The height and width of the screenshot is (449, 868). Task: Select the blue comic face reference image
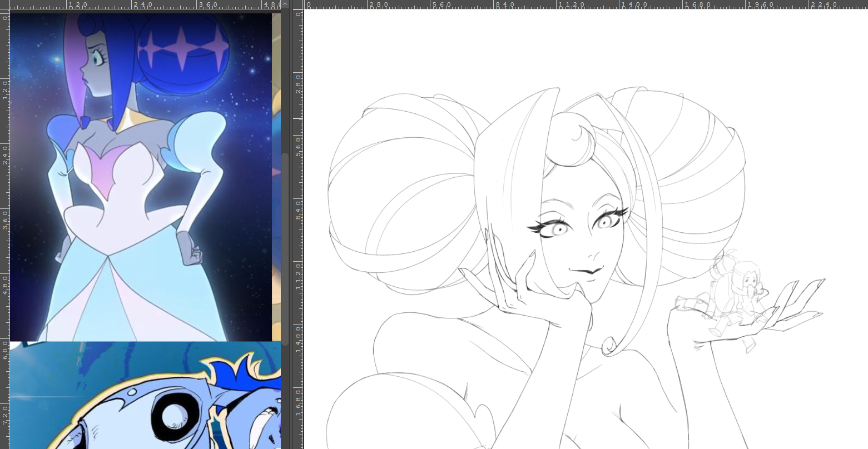(145, 397)
